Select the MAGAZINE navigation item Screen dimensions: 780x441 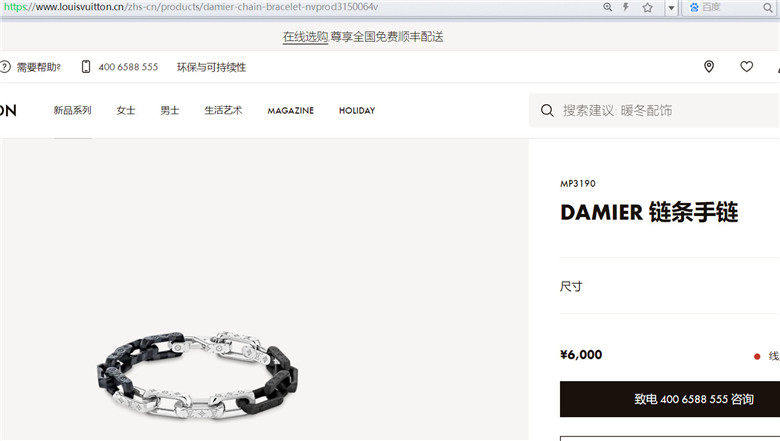point(291,111)
